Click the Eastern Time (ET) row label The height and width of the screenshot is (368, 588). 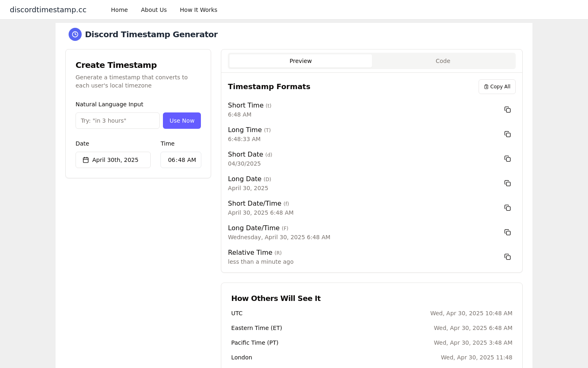tap(256, 328)
